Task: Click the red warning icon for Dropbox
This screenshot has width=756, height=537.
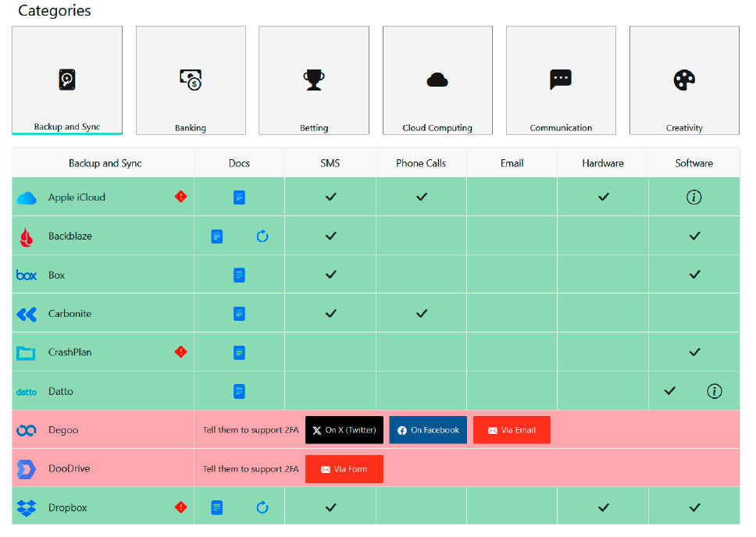Action: [x=181, y=507]
